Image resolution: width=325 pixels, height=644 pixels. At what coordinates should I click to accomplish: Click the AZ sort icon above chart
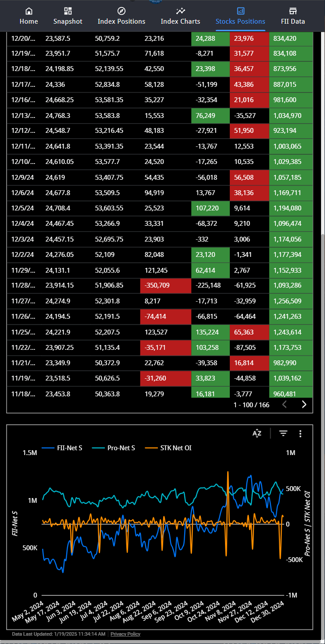257,434
